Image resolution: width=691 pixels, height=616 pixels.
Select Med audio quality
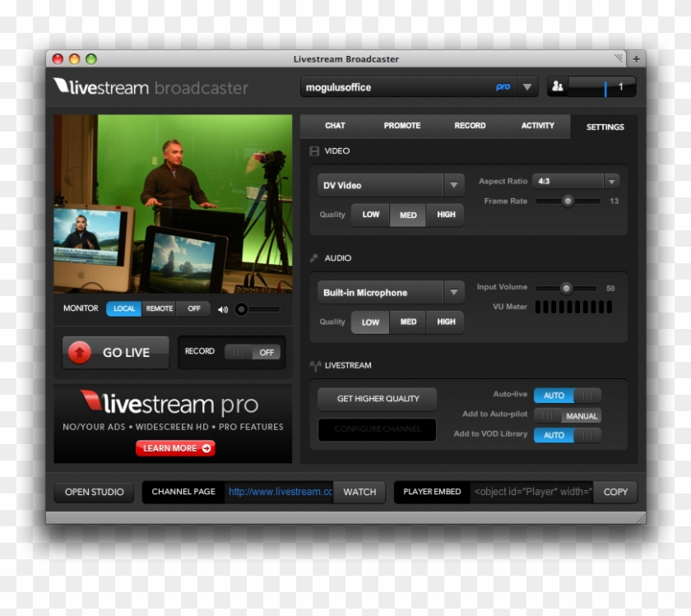(x=408, y=322)
